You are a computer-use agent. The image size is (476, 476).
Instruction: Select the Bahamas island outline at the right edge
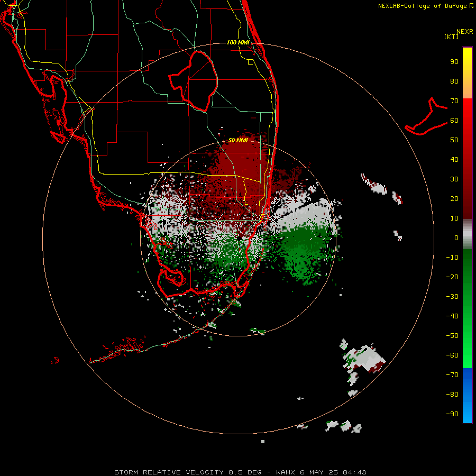click(x=426, y=116)
